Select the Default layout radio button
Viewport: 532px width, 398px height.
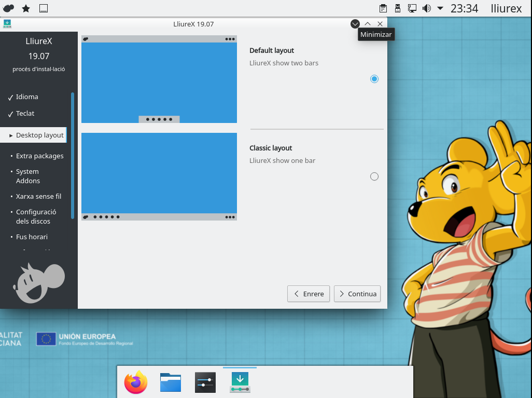tap(374, 79)
